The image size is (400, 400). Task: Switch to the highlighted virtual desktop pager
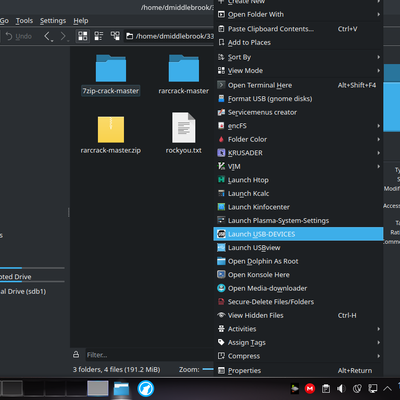98,389
